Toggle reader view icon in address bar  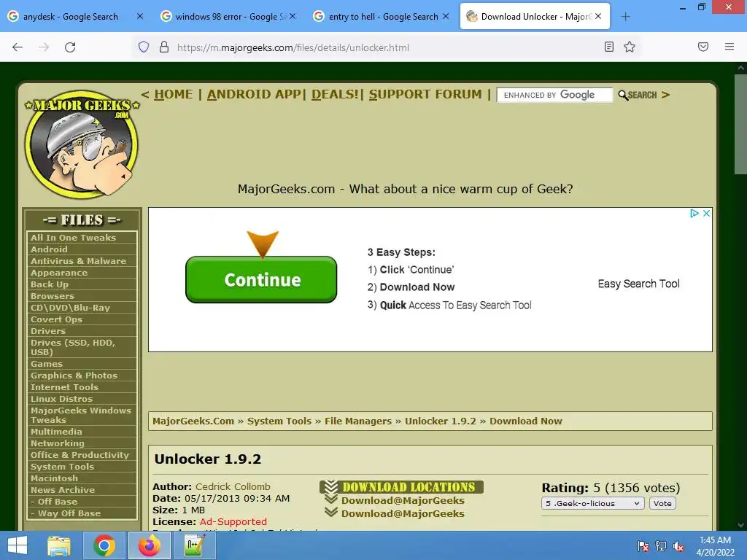(x=608, y=47)
